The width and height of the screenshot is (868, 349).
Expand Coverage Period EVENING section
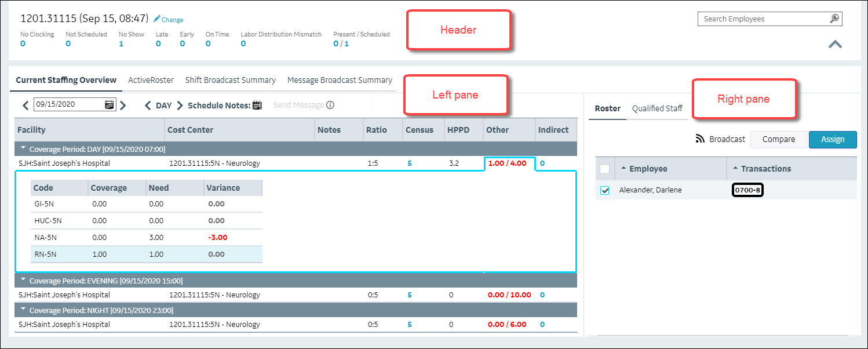pyautogui.click(x=23, y=280)
